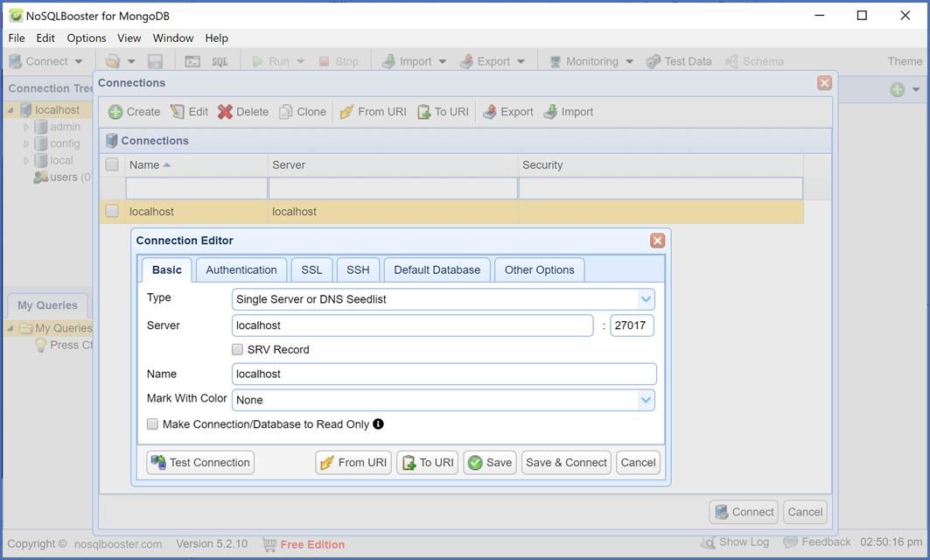930x560 pixels.
Task: Click the shell terminal icon in the main toolbar
Action: 192,61
